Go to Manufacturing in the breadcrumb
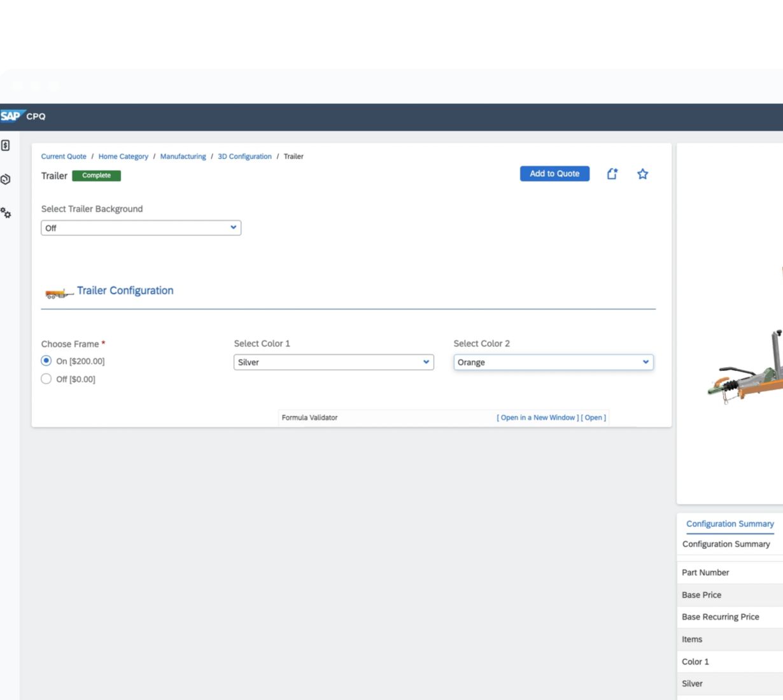 click(183, 157)
